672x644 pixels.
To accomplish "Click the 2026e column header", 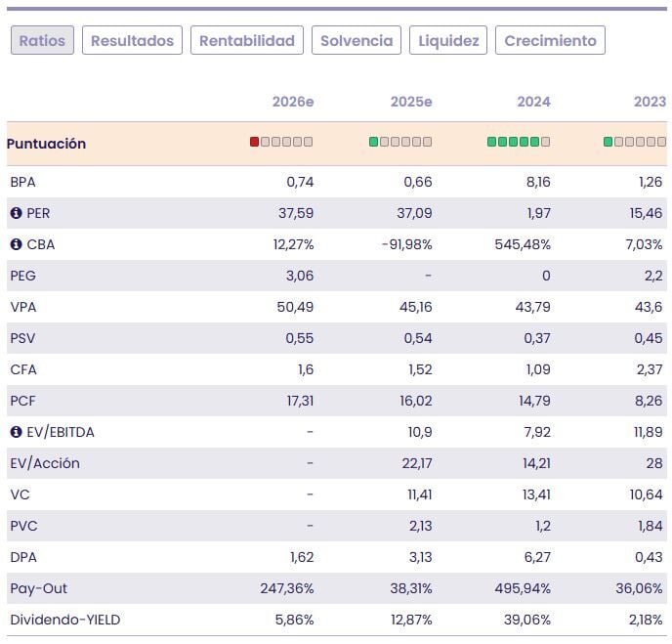I will pyautogui.click(x=293, y=102).
